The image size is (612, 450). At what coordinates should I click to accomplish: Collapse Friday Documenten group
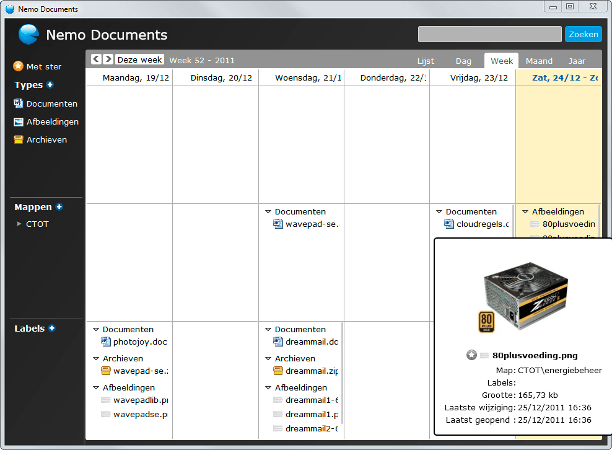point(439,212)
